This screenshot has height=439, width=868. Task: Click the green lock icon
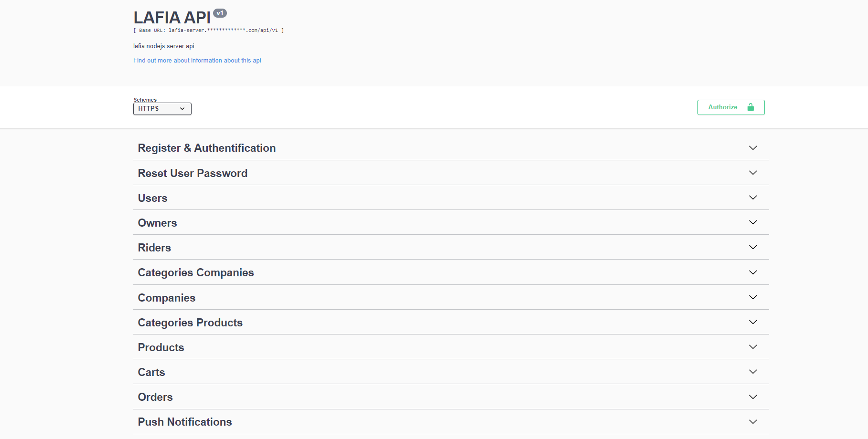pyautogui.click(x=750, y=107)
